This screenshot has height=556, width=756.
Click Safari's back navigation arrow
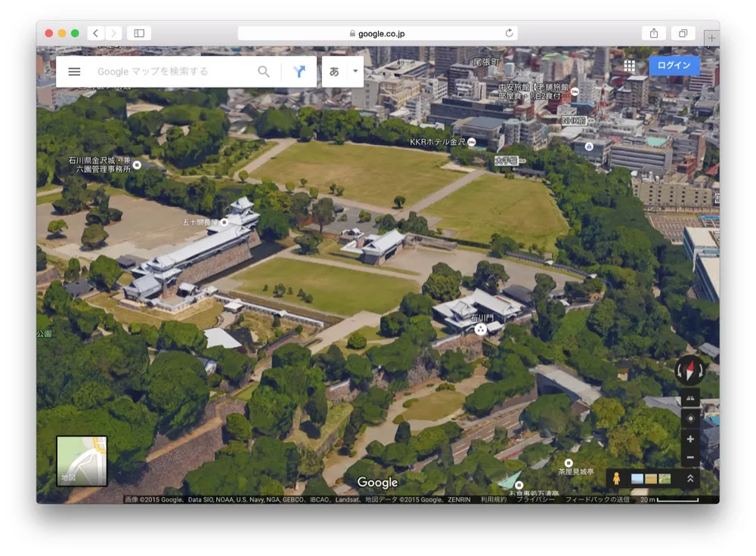pos(94,33)
